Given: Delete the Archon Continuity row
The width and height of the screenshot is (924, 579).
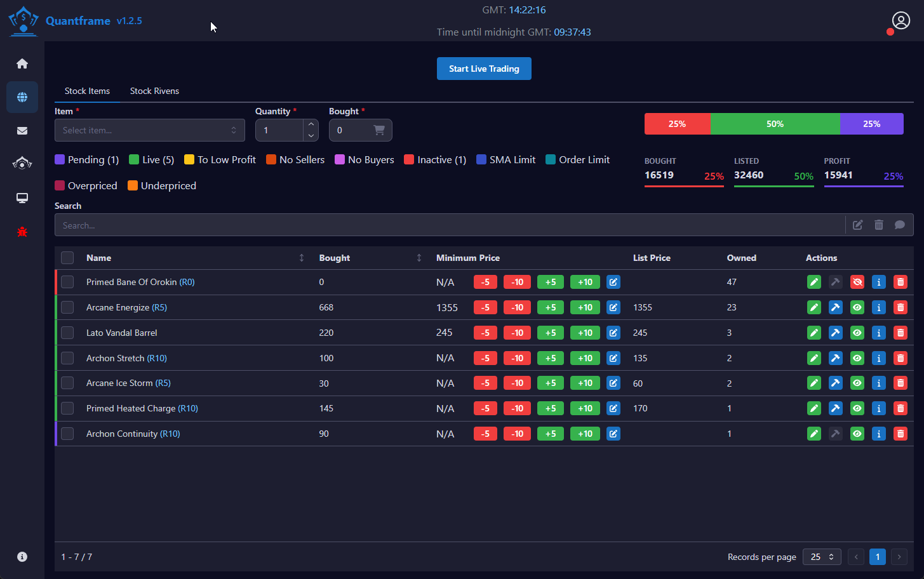Looking at the screenshot, I should click(901, 434).
